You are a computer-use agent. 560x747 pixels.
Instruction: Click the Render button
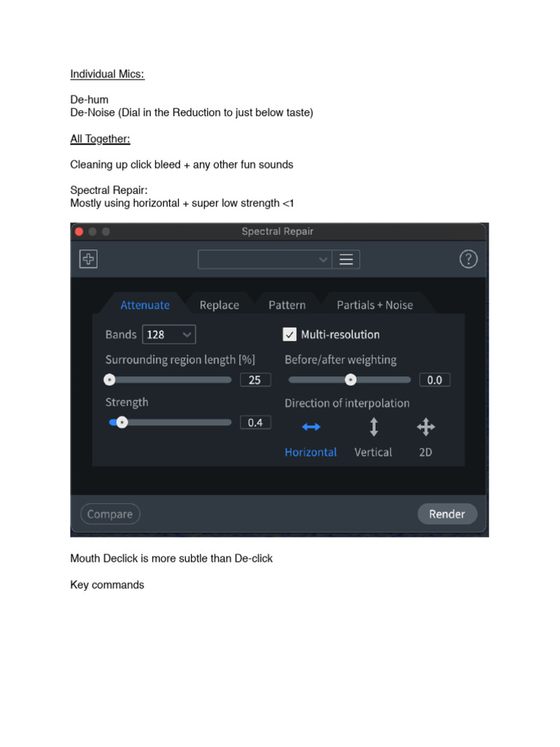447,514
